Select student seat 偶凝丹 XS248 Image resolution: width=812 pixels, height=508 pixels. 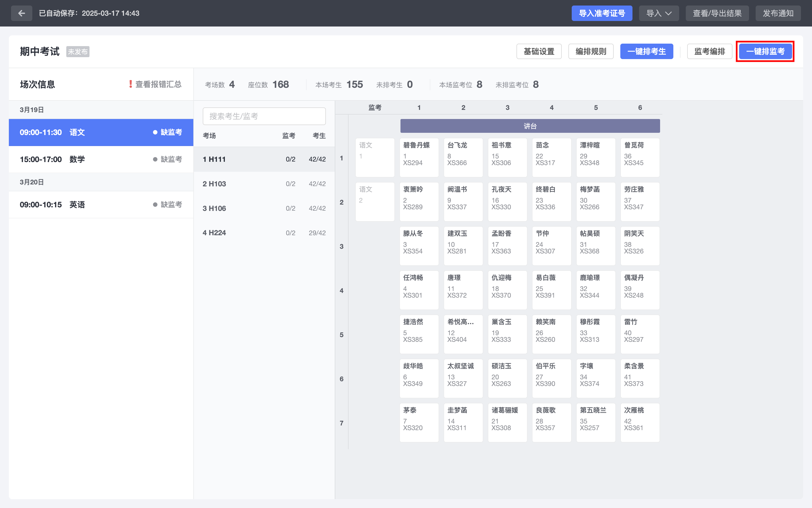pos(640,290)
